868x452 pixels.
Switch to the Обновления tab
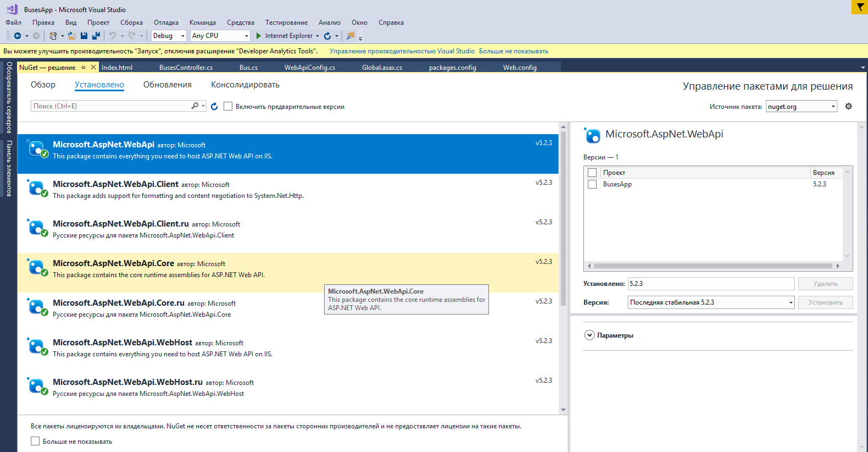168,85
